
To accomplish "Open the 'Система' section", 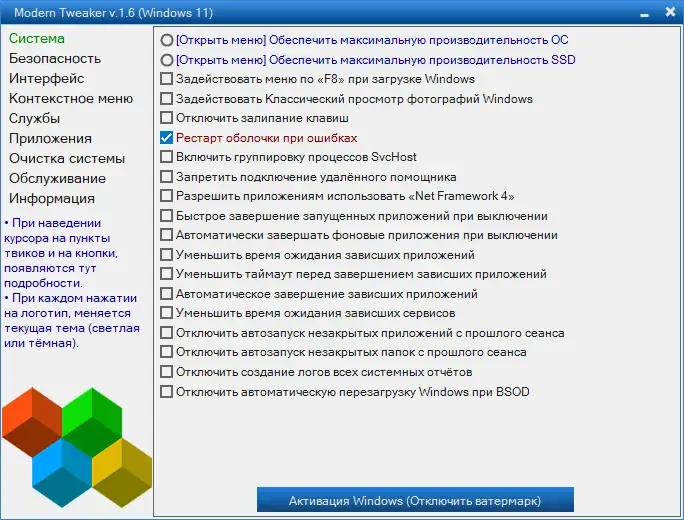I will (37, 38).
